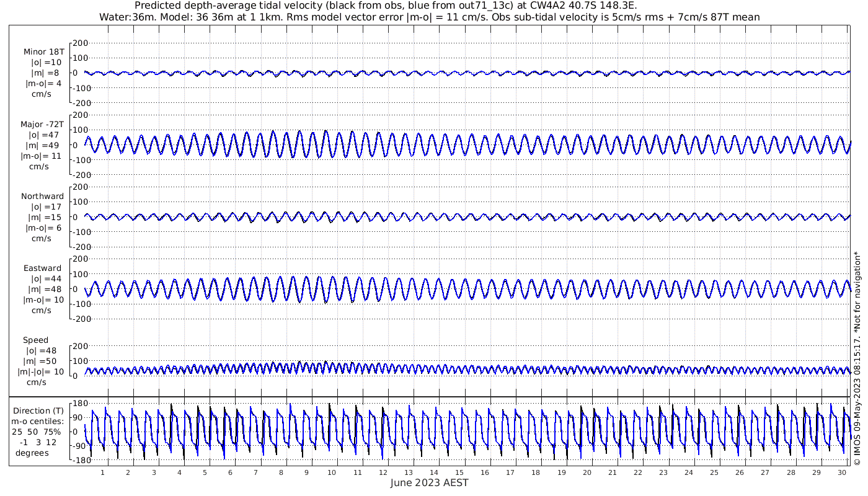
Task: Click the '25 50 75%' centile header
Action: point(35,432)
